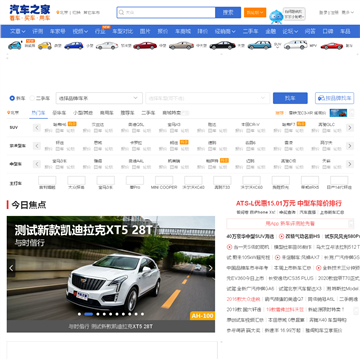Screen dimensions: 360x360
Task: Go to previous page of the 中型车 row
Action: click(37, 164)
